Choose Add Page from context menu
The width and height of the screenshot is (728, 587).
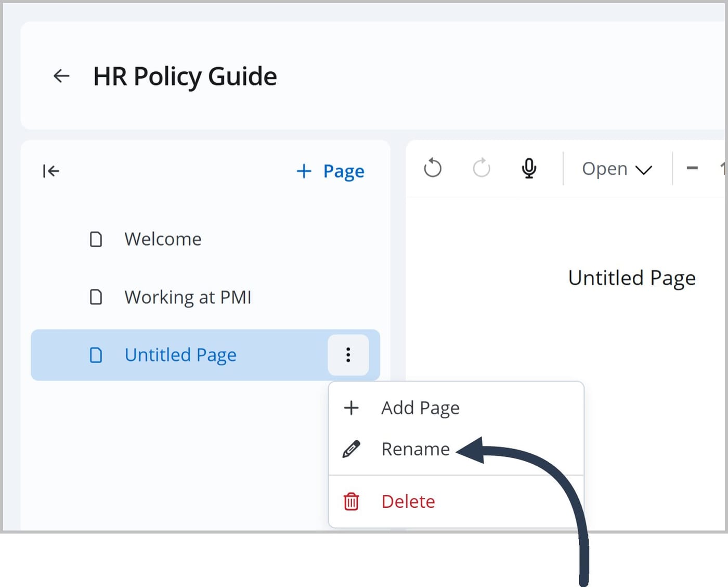[456, 407]
